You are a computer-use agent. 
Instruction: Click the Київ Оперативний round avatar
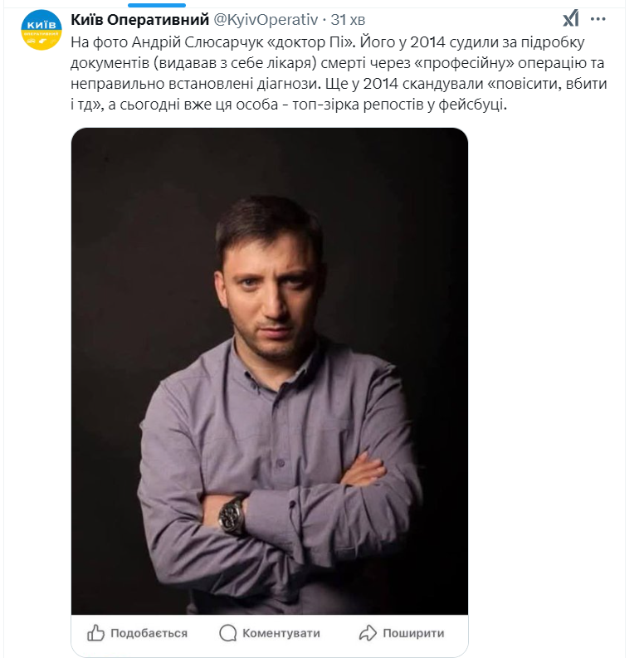[x=41, y=30]
